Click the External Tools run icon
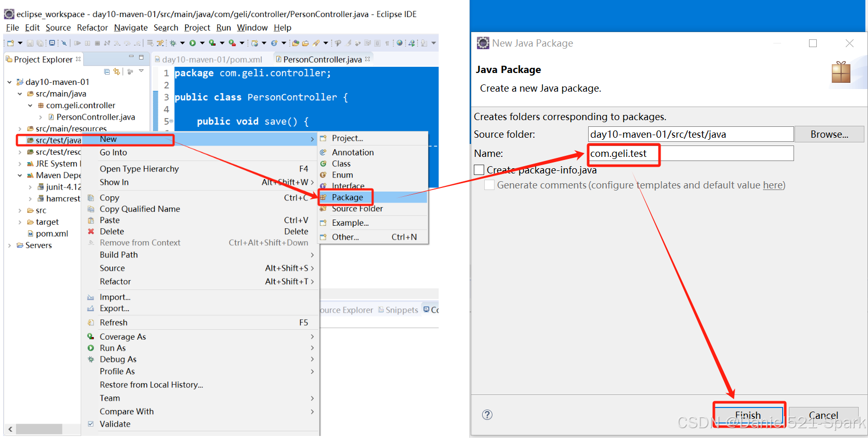868x438 pixels. click(232, 43)
